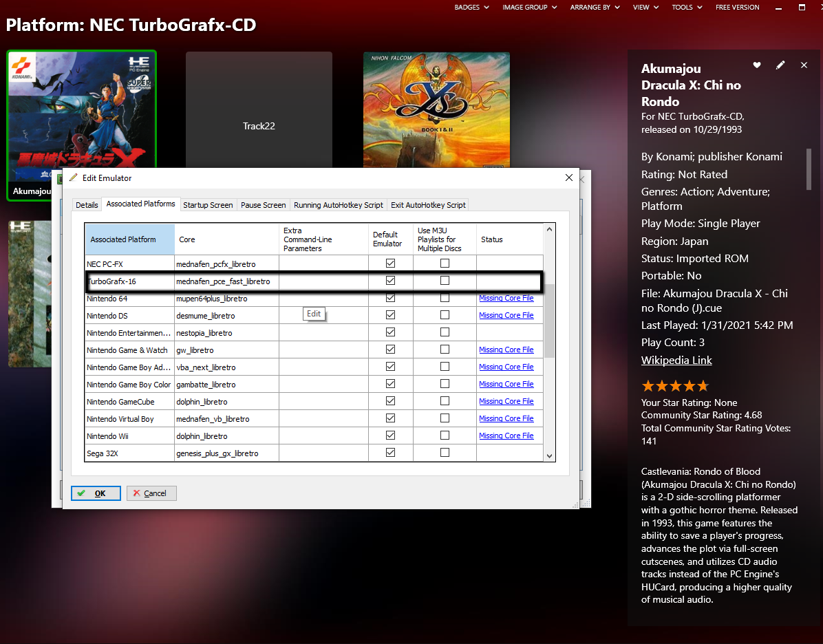The width and height of the screenshot is (823, 644).
Task: Click the Core column header
Action: (x=227, y=239)
